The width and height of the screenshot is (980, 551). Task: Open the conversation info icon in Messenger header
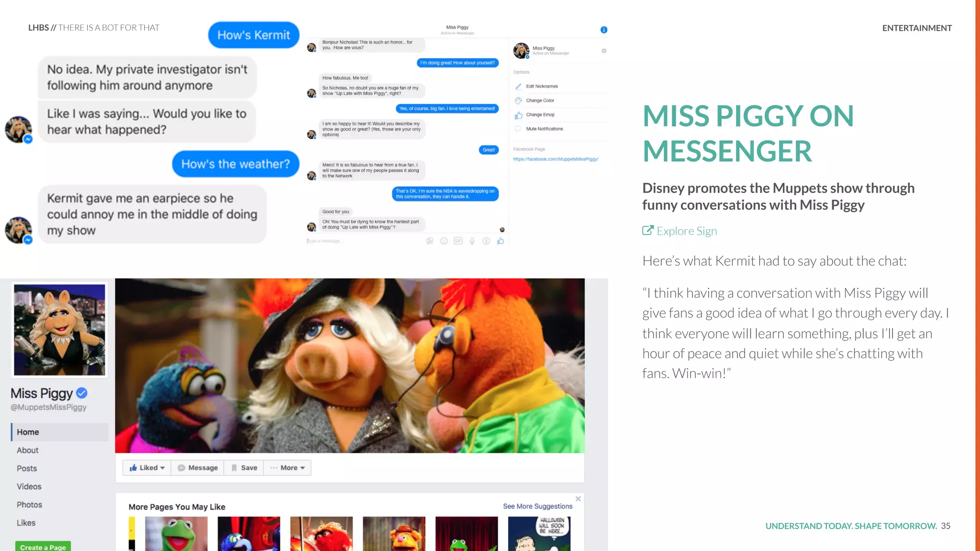click(604, 30)
